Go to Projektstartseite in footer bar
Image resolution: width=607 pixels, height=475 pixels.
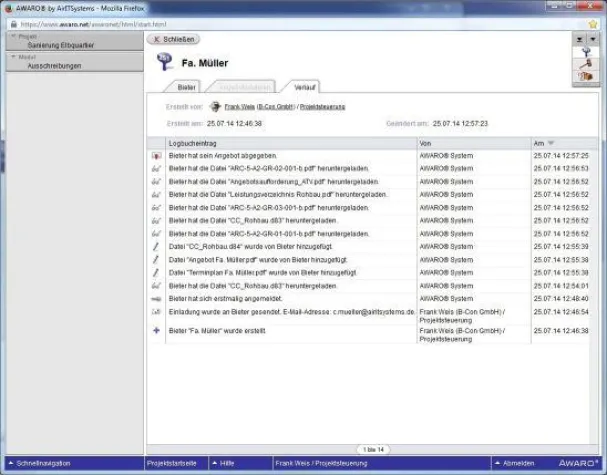pyautogui.click(x=172, y=463)
